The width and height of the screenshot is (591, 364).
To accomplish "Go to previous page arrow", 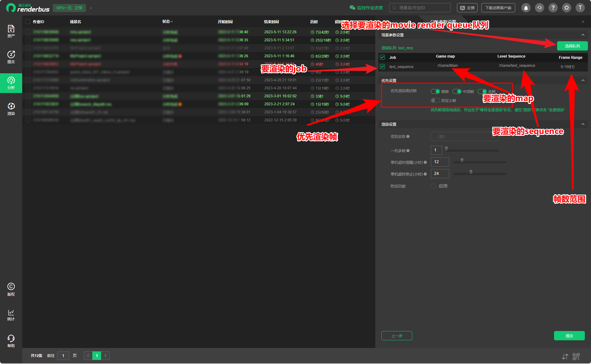I will pos(88,356).
